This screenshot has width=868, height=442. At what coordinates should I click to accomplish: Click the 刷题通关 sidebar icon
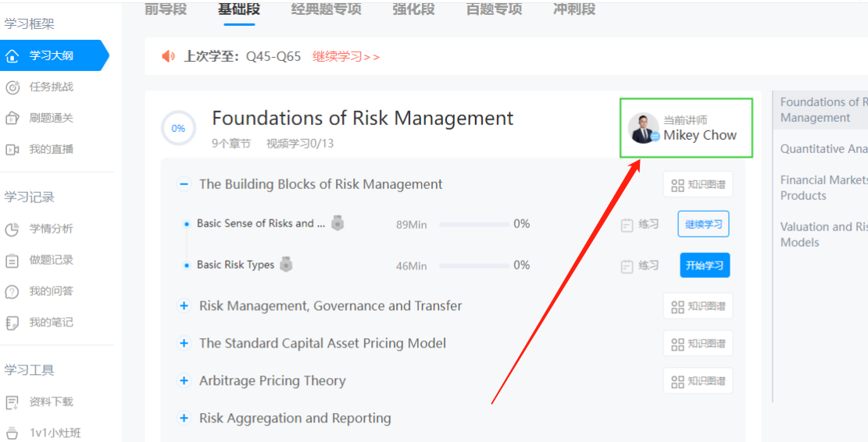point(12,118)
